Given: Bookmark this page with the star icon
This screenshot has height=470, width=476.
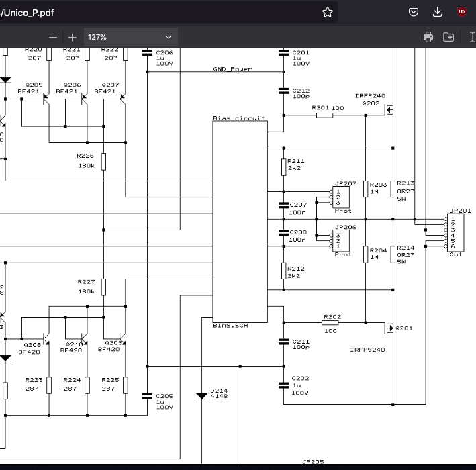Looking at the screenshot, I should [x=328, y=13].
